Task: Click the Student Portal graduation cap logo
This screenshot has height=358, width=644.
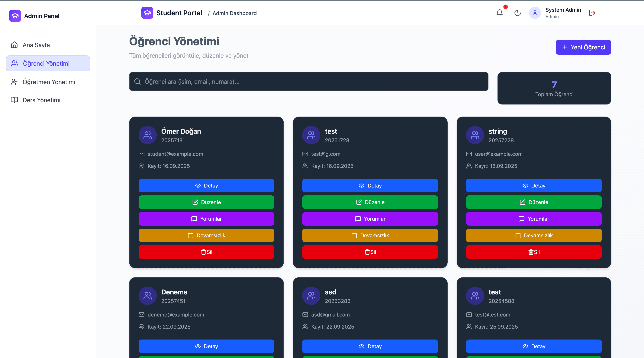Action: click(x=147, y=13)
